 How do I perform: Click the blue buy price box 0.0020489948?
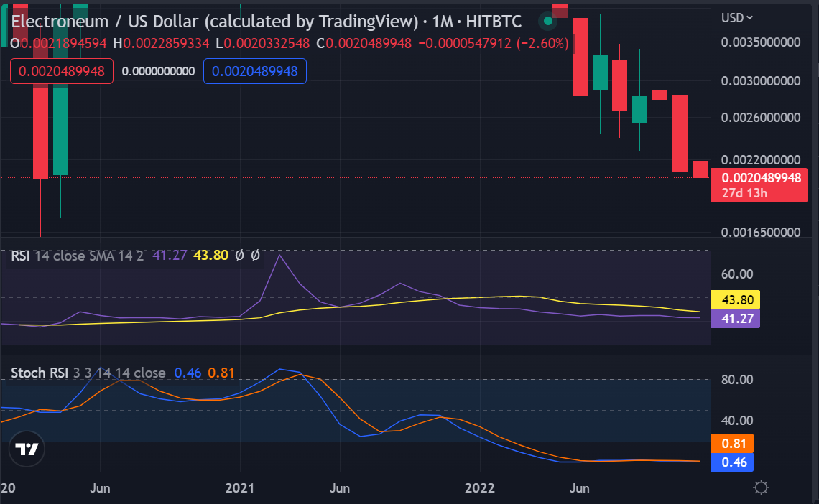(x=255, y=71)
